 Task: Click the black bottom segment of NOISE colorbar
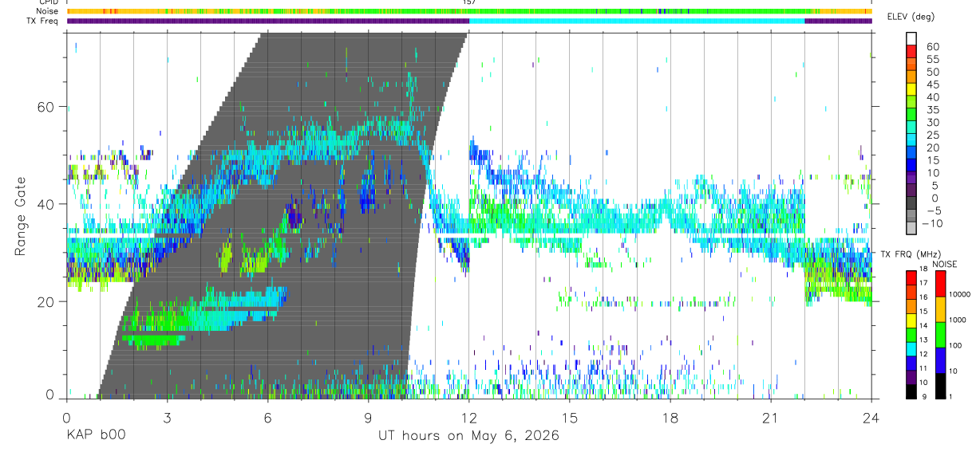[x=941, y=386]
